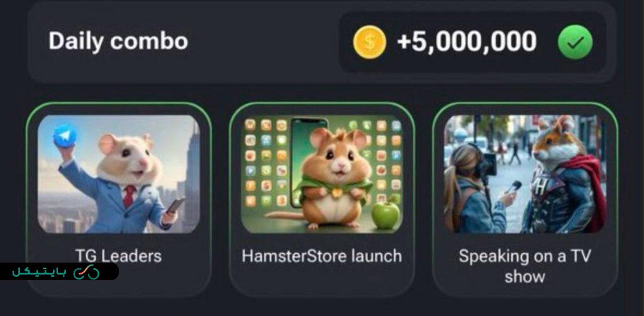644x316 pixels.
Task: Click the Daily combo title
Action: tap(118, 41)
